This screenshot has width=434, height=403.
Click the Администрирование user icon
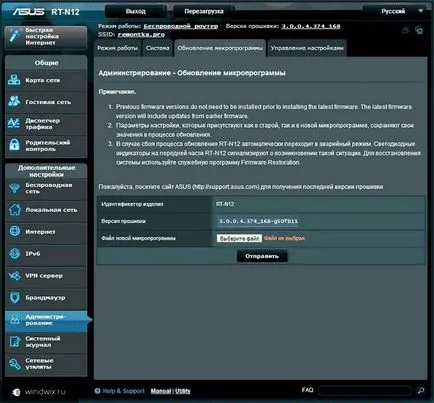coord(14,319)
